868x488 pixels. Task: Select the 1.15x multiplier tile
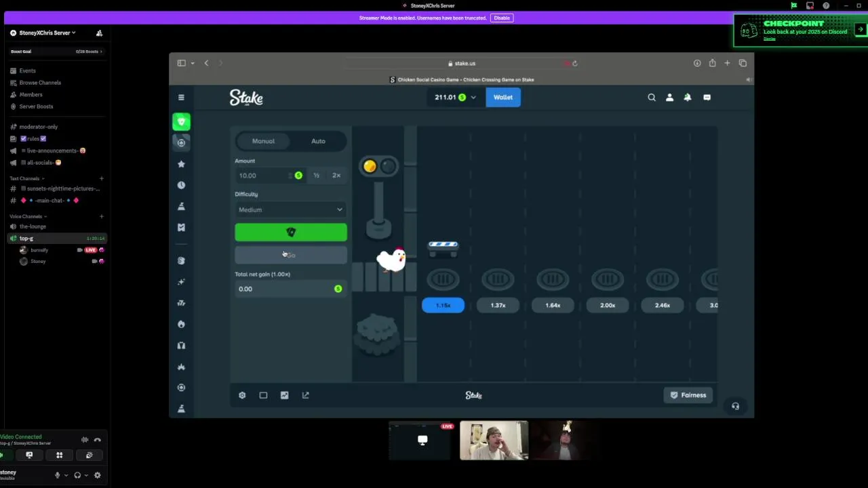pos(443,305)
